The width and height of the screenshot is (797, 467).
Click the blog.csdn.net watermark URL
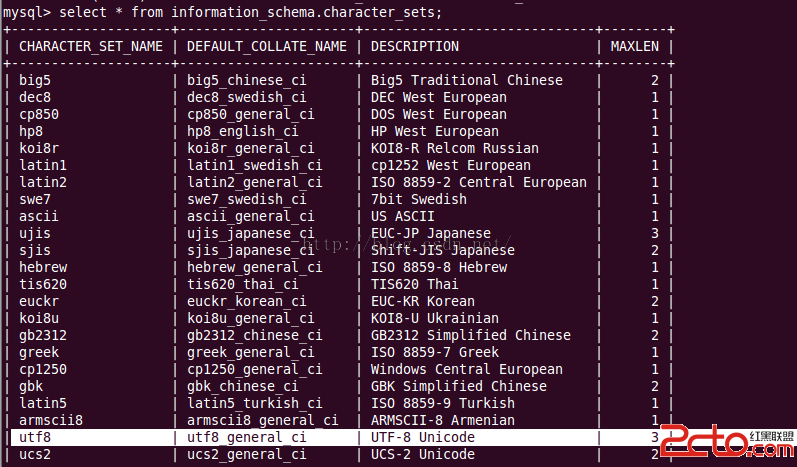coord(404,244)
